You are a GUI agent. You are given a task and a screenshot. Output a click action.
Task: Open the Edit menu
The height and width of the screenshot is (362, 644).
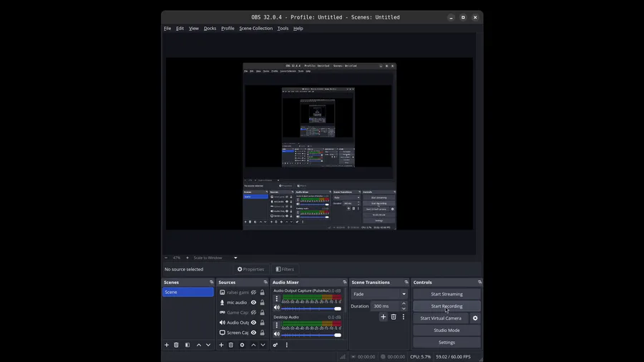[180, 29]
